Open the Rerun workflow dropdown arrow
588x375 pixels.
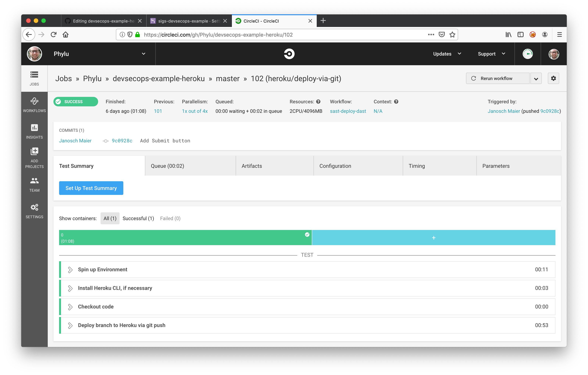(536, 78)
